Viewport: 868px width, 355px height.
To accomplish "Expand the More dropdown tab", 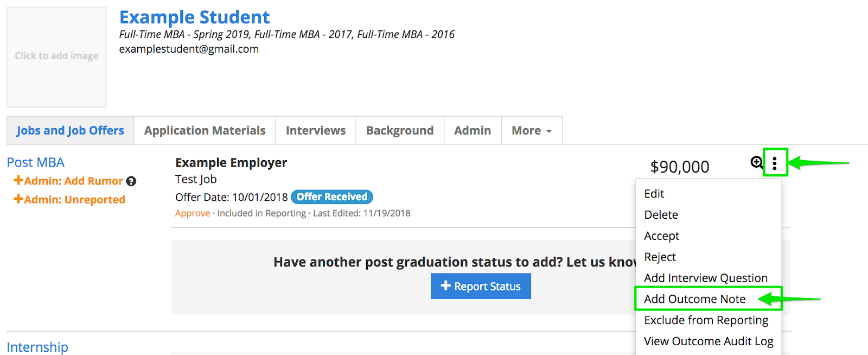I will point(532,131).
